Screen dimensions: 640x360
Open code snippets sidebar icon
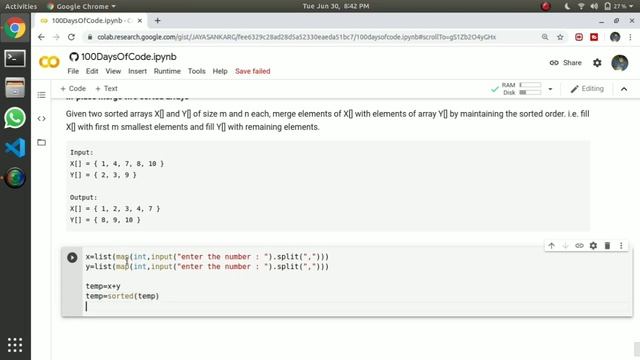(41, 119)
